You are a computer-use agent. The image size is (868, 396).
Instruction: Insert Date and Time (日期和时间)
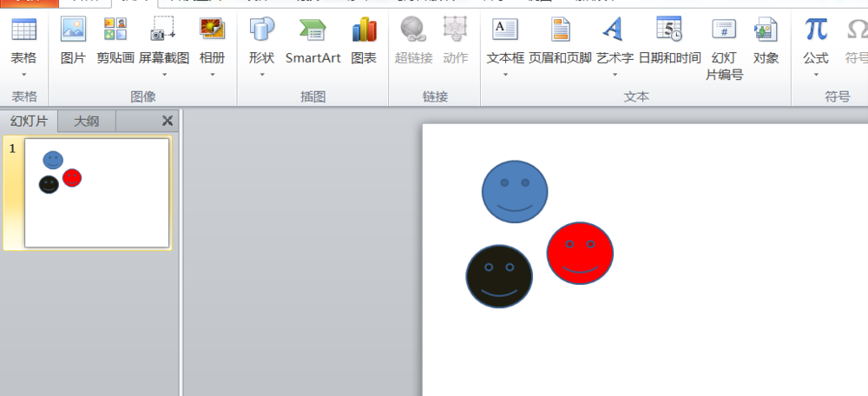(x=669, y=29)
